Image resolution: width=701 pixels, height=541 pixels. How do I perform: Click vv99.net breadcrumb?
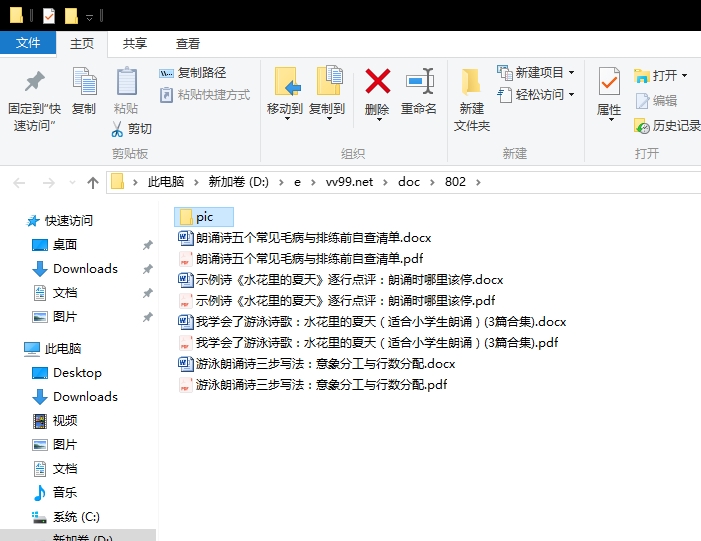pos(349,182)
